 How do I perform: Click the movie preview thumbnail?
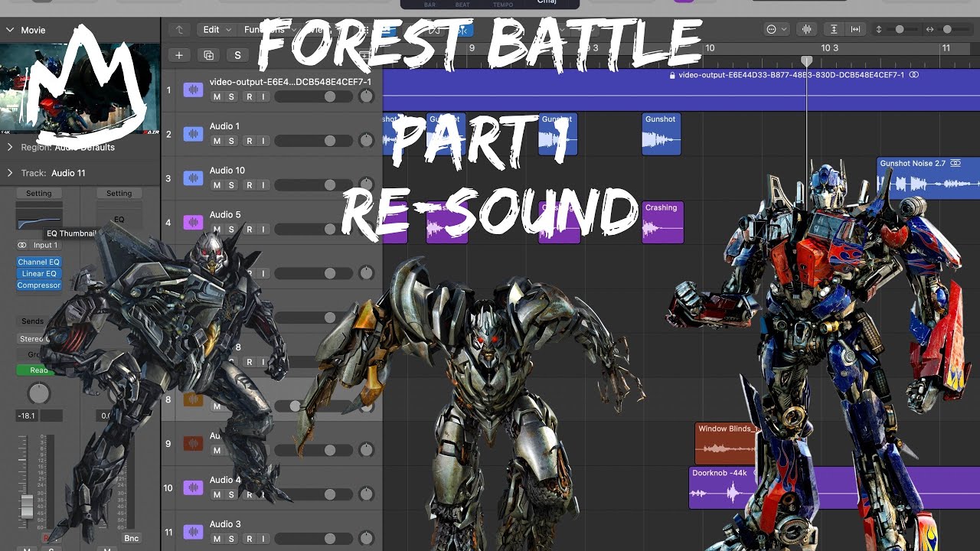click(80, 88)
